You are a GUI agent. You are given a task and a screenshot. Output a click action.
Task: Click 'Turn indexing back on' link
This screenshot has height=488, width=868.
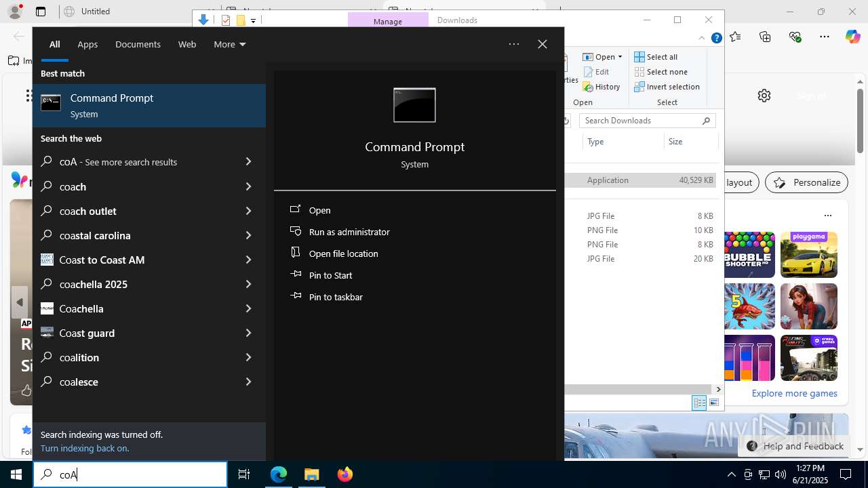click(x=85, y=448)
